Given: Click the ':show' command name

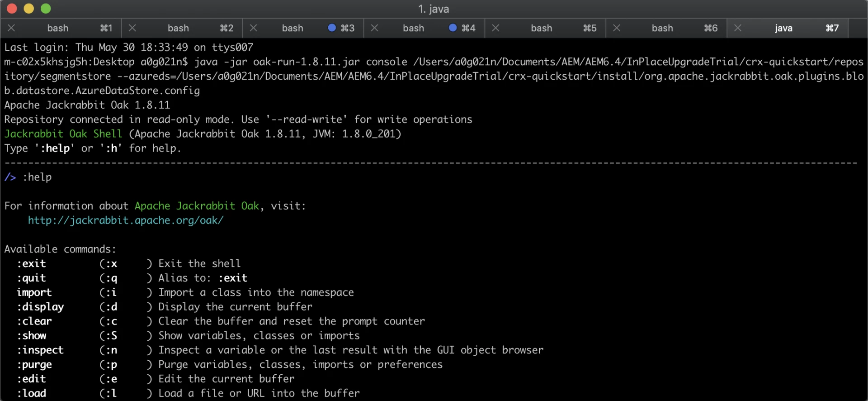Looking at the screenshot, I should (x=31, y=336).
